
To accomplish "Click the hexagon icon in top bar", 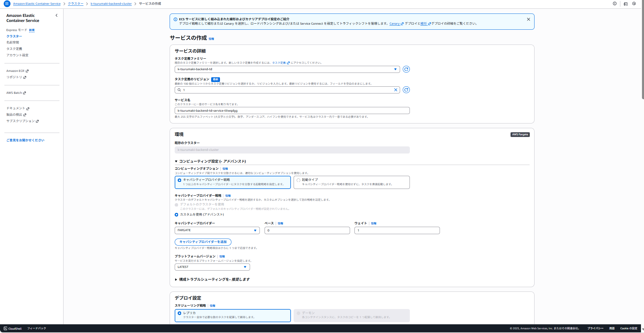I will coord(634,4).
